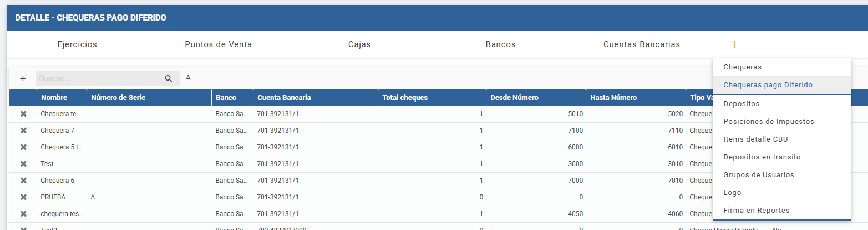Screen dimensions: 868x230
Task: Open the three-dot overflow menu
Action: click(x=734, y=44)
